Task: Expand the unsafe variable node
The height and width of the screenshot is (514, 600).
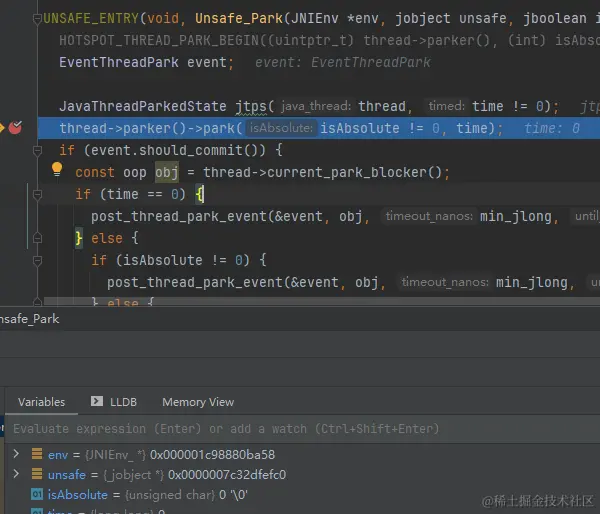Action: 16,474
